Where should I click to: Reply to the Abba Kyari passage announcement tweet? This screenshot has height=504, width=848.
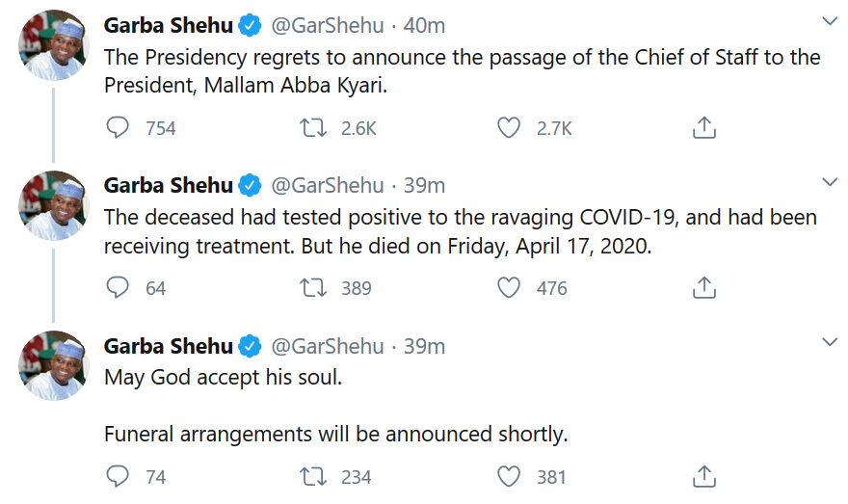tap(118, 128)
